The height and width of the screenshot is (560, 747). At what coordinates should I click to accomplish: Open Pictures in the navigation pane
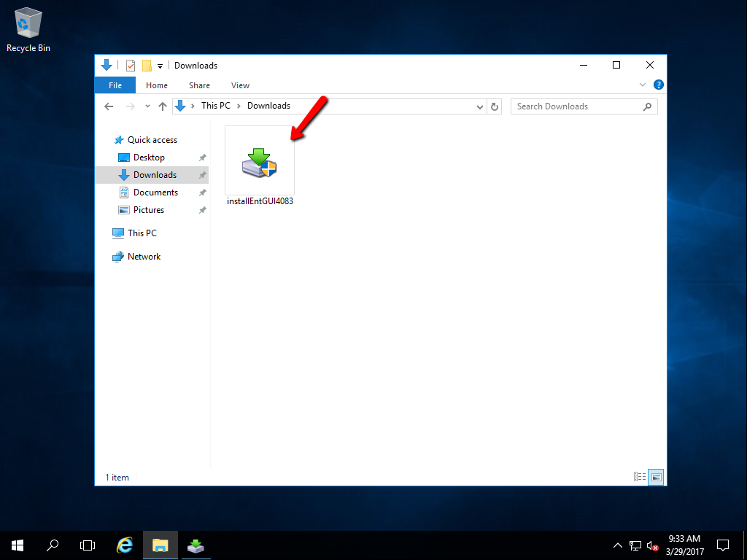tap(149, 210)
